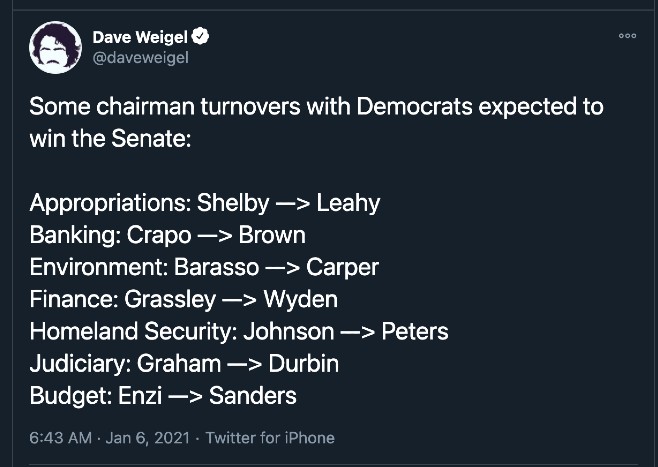Select the Banking: Crapo to Brown line
The height and width of the screenshot is (467, 658).
(x=167, y=235)
